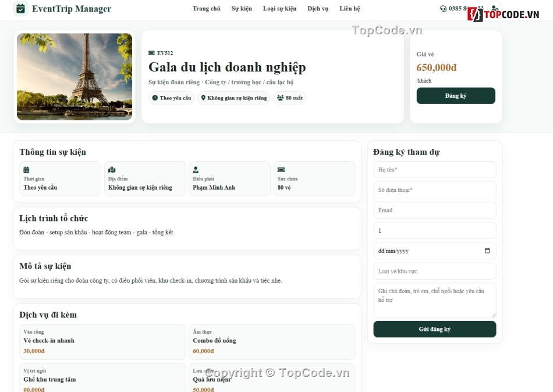553x392 pixels.
Task: Select the Vé check-in nhanh service card
Action: 102,341
